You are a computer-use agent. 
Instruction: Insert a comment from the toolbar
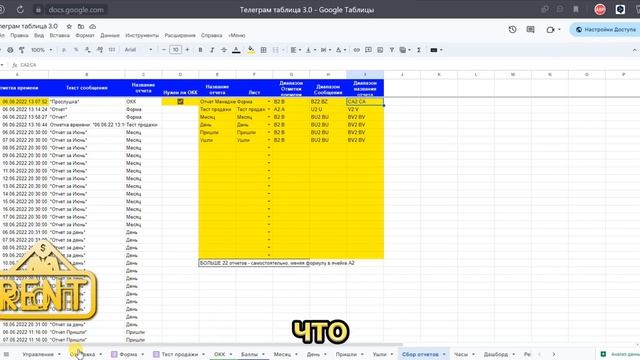[368, 50]
